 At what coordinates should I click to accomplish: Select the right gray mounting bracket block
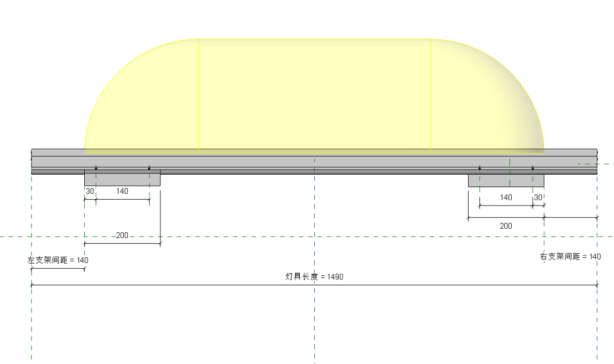coord(506,181)
